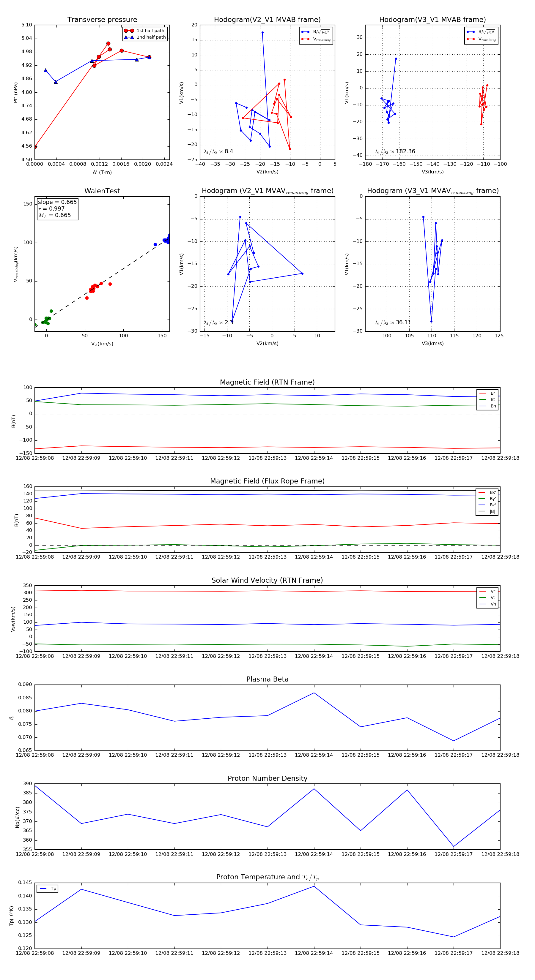Click the λ1/λ2 ≈ 8.4 label
The image size is (535, 980).
tap(218, 151)
